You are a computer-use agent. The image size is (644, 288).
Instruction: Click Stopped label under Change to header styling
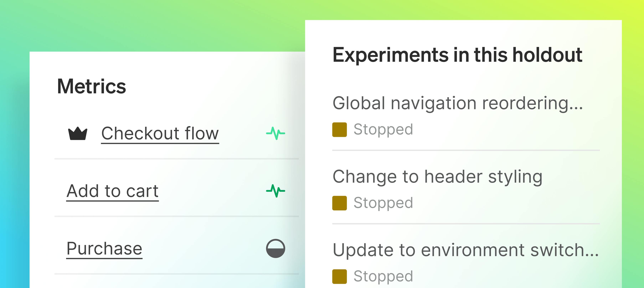[x=383, y=203]
